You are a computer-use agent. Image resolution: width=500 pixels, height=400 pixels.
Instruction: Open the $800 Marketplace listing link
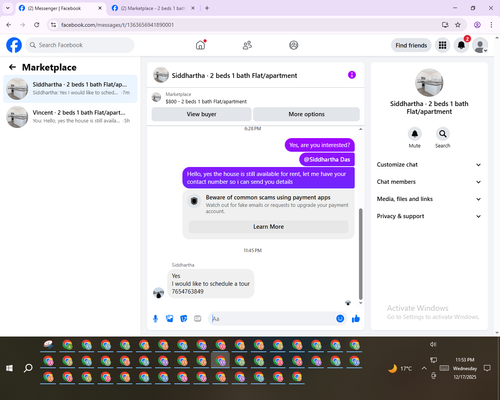206,102
